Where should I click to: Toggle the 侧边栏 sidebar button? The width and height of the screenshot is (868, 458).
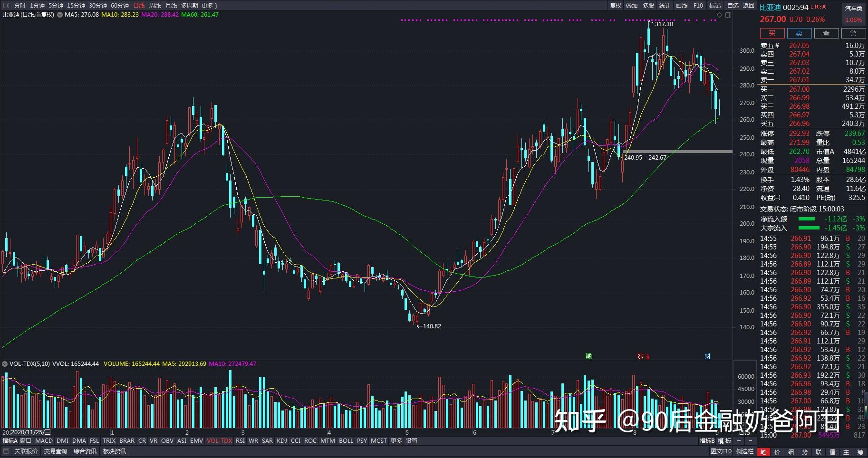[x=744, y=451]
